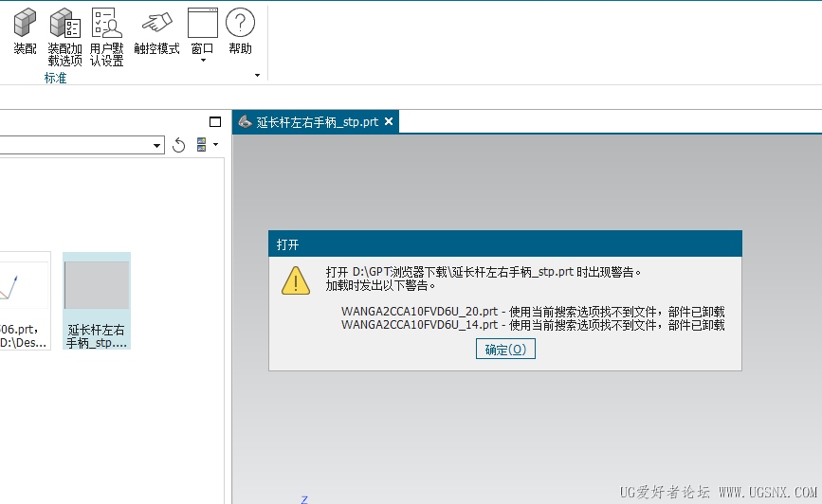Close the 延长杆左右手柄_stp.prt tab
822x504 pixels.
pos(389,121)
